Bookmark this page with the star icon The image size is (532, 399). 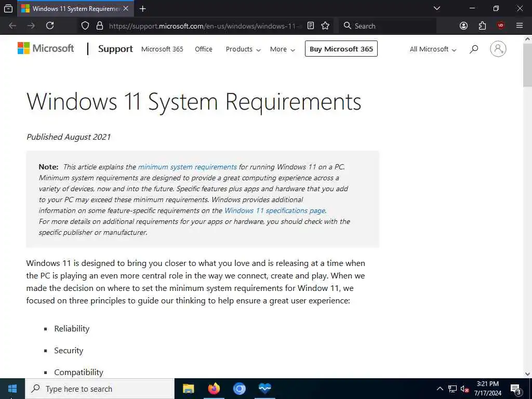tap(325, 26)
